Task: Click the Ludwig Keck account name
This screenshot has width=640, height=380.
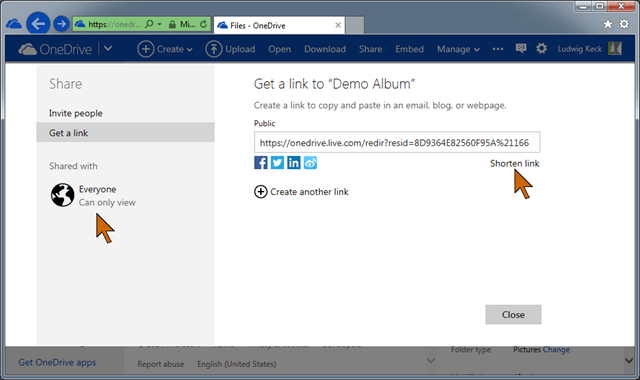Action: 580,49
